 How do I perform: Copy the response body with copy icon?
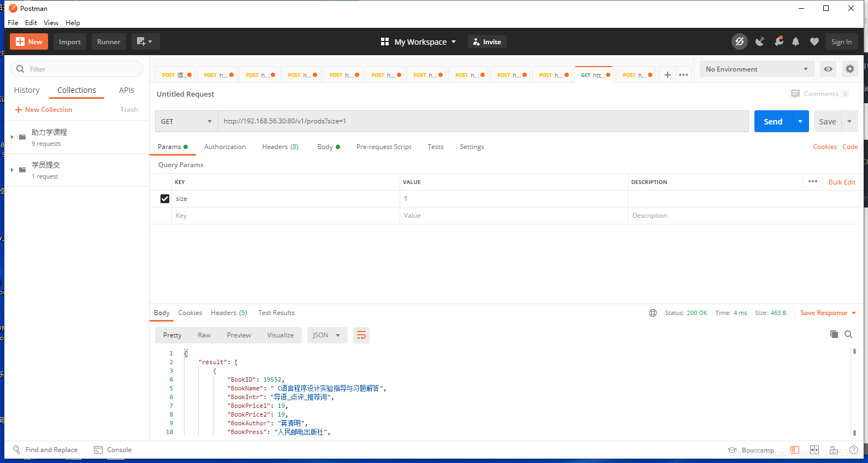click(834, 334)
